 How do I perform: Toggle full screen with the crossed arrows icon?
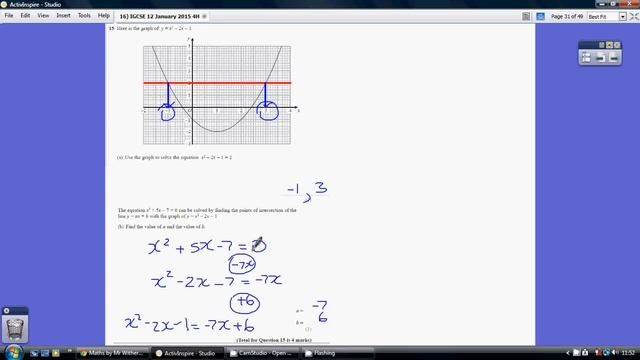634,16
